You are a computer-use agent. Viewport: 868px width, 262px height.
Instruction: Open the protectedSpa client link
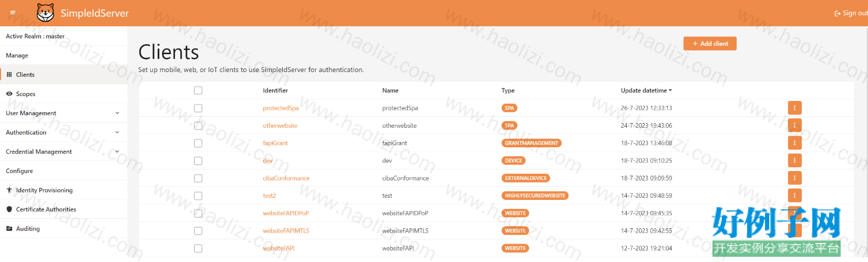pyautogui.click(x=281, y=108)
